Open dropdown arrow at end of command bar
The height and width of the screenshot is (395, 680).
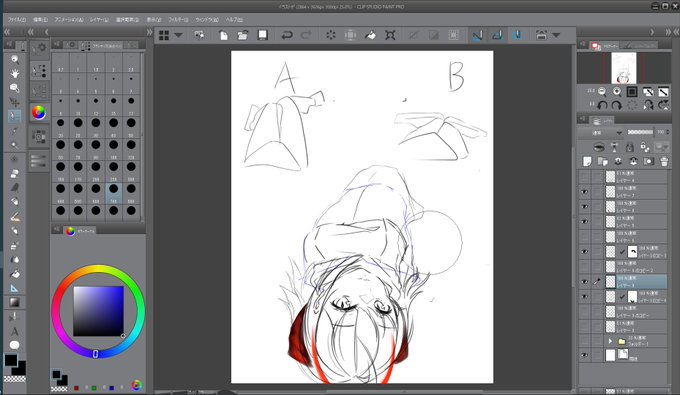pos(556,36)
